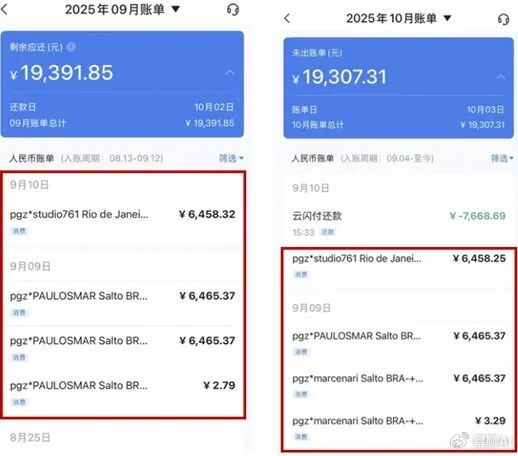Open PAULOSMAR transaction of ¥2.79
This screenshot has height=456, width=518.
click(x=123, y=392)
